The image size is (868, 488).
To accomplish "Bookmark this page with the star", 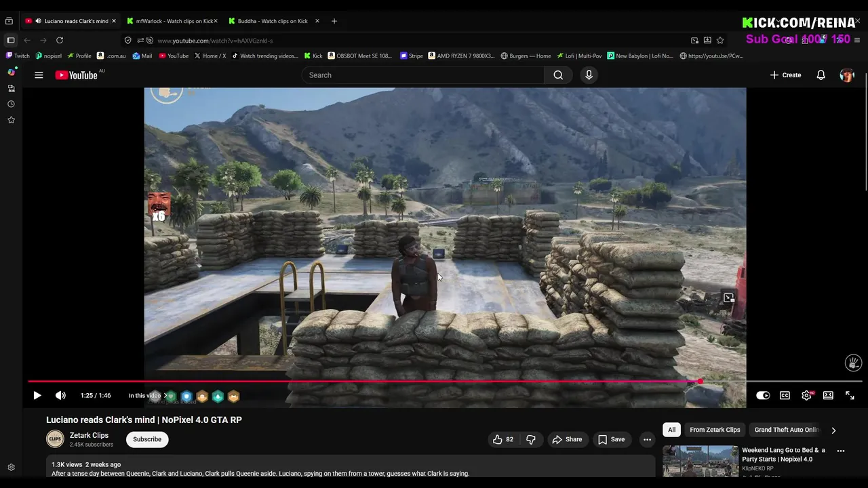I will tap(720, 41).
